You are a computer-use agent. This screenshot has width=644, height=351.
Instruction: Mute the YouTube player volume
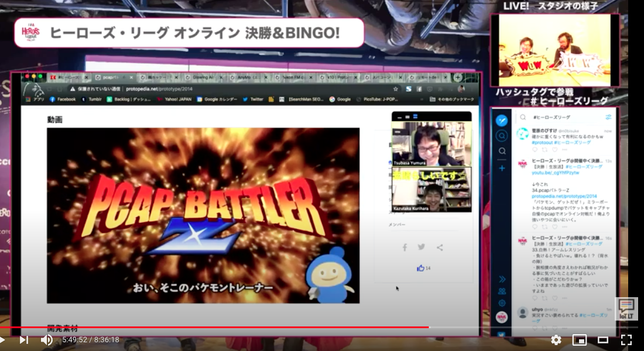pyautogui.click(x=46, y=340)
